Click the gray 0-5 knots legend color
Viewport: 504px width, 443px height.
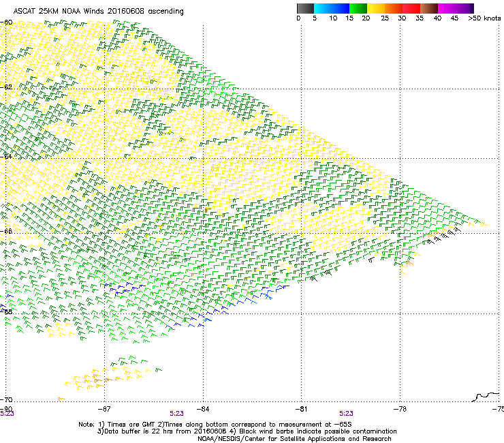click(305, 8)
